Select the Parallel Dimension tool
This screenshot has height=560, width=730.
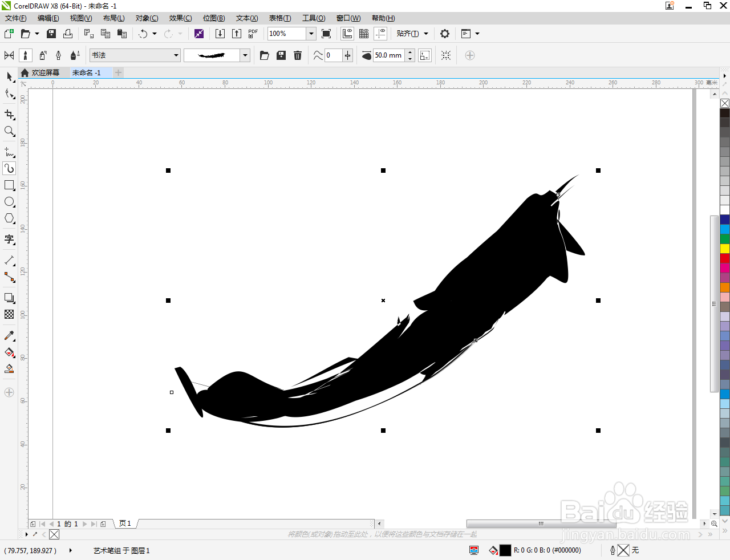[9, 260]
